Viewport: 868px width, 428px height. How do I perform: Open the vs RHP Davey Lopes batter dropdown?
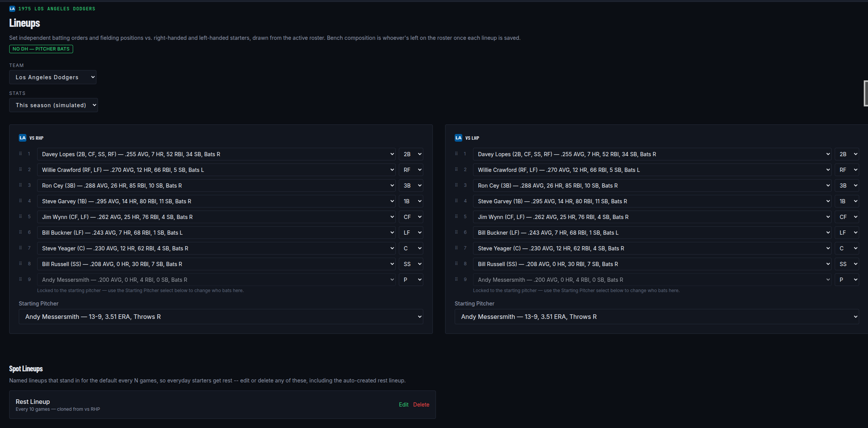pyautogui.click(x=216, y=154)
